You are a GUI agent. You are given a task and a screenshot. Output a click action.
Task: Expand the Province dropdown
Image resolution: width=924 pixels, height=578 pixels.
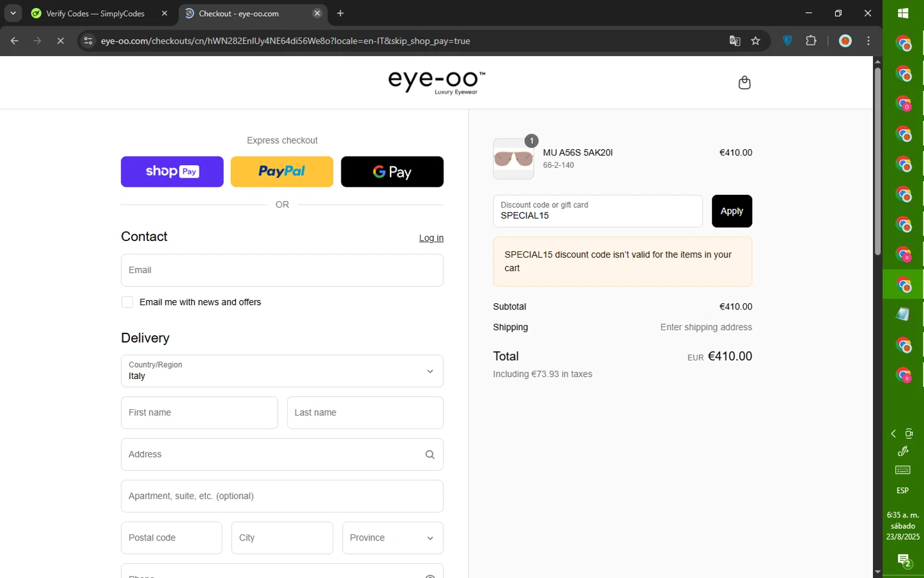[392, 538]
